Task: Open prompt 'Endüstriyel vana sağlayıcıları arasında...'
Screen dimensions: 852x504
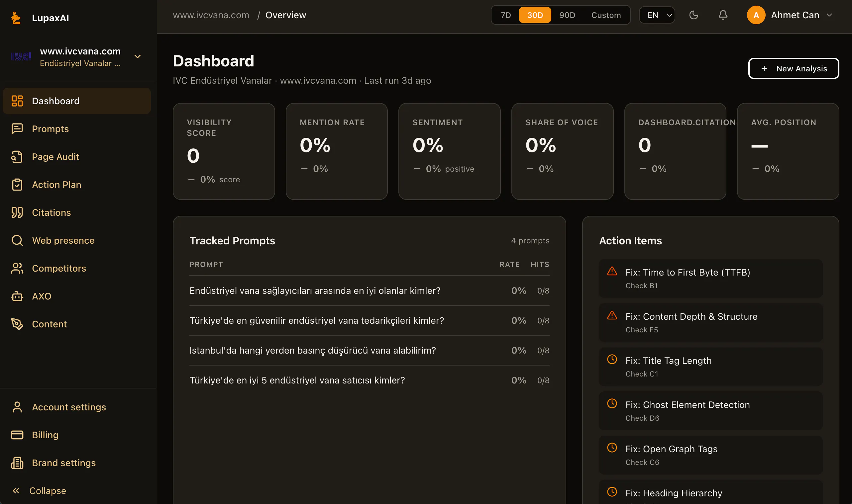Action: [370, 291]
